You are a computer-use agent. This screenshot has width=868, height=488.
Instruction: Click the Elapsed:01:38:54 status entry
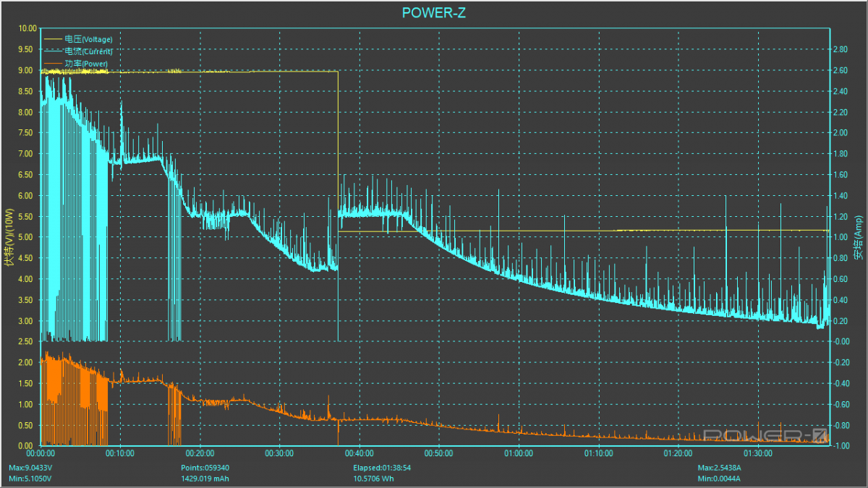[x=383, y=468]
